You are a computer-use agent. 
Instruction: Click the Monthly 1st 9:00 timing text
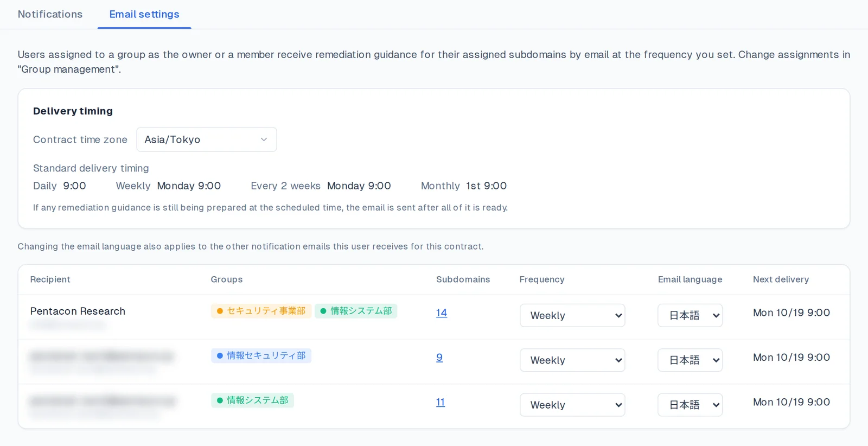[464, 186]
